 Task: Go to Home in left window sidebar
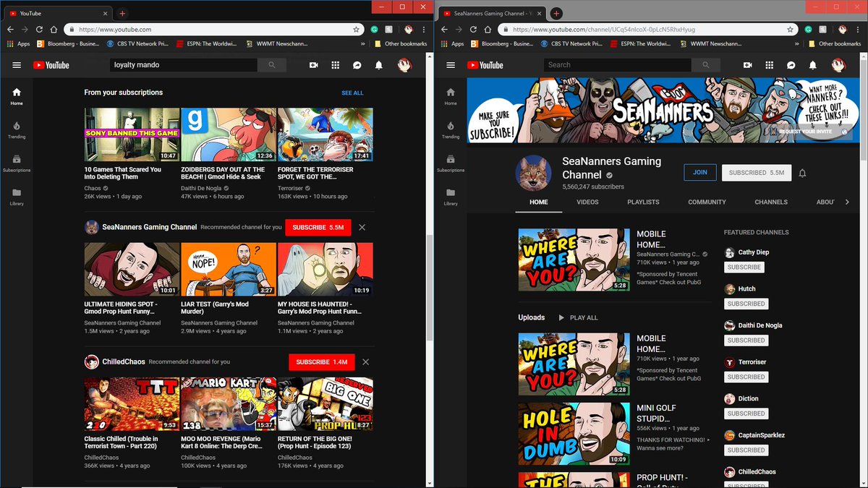[17, 97]
